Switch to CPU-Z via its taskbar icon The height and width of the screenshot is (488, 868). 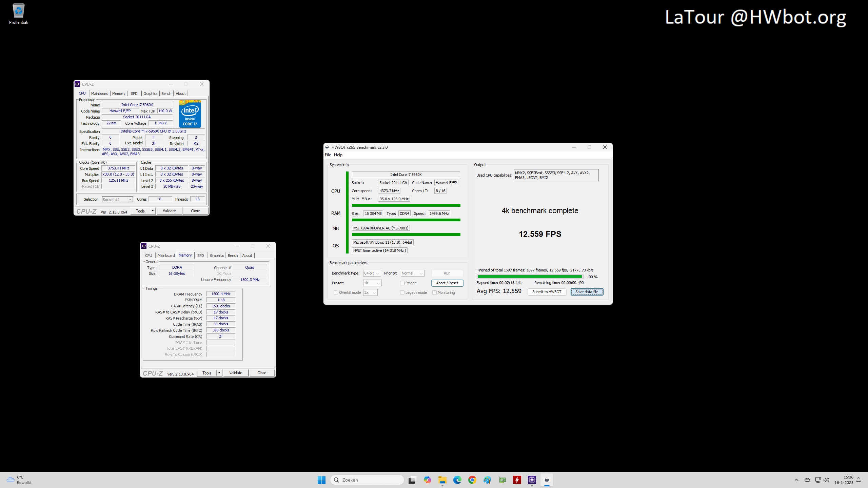point(532,480)
